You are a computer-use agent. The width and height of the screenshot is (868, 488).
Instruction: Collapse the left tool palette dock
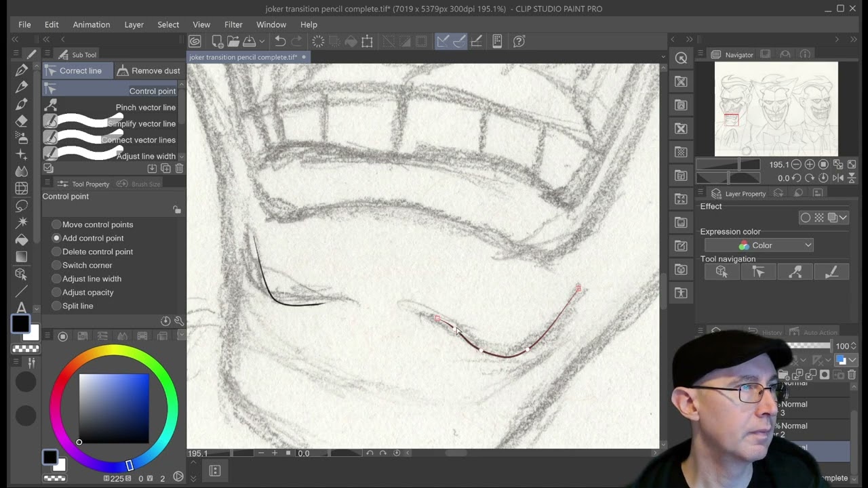[x=15, y=40]
